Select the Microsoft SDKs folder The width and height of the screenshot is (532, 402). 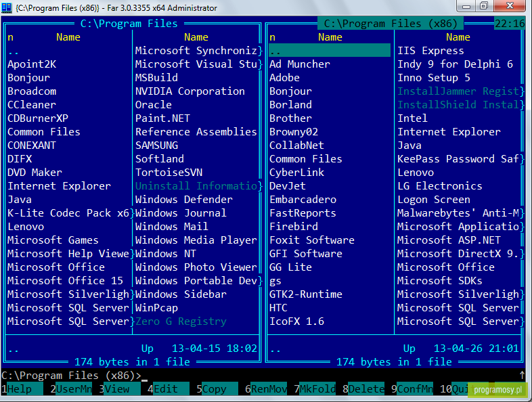click(440, 281)
